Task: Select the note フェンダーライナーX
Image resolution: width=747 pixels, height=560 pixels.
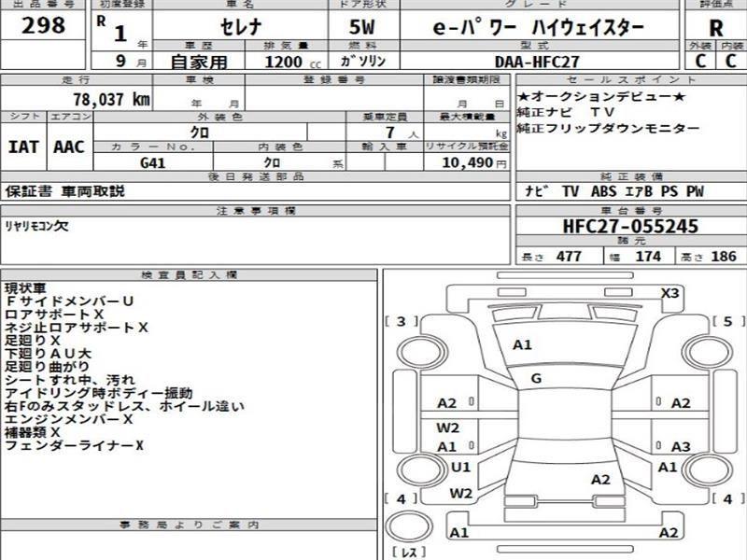Action: (75, 446)
